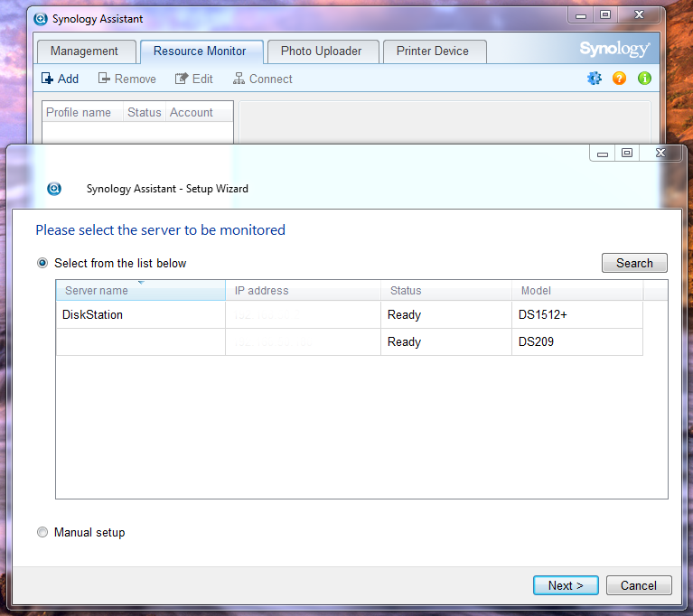The height and width of the screenshot is (616, 693).
Task: Close the Synology Assistant main window
Action: pos(639,15)
